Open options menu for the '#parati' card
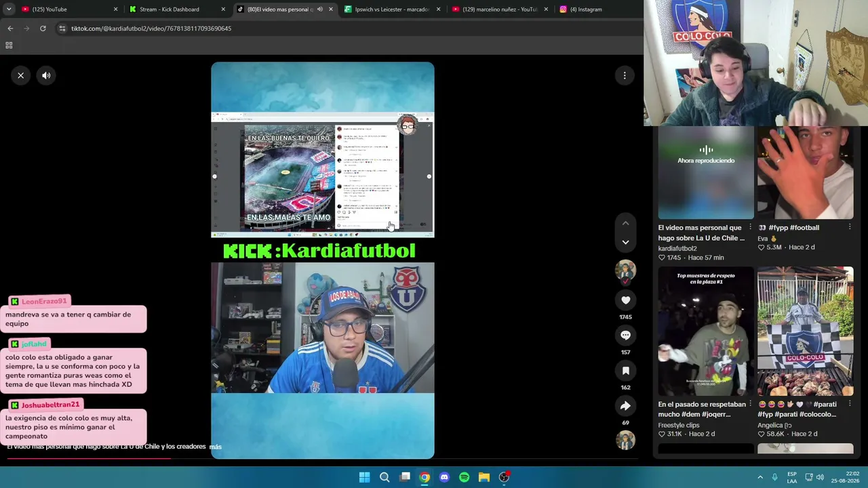This screenshot has height=488, width=868. [x=850, y=403]
